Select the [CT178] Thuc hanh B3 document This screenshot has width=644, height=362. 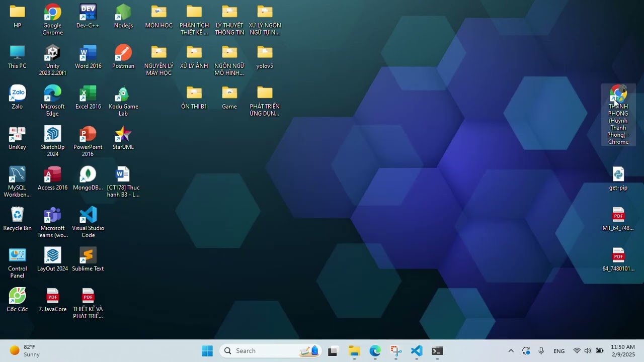tap(123, 183)
